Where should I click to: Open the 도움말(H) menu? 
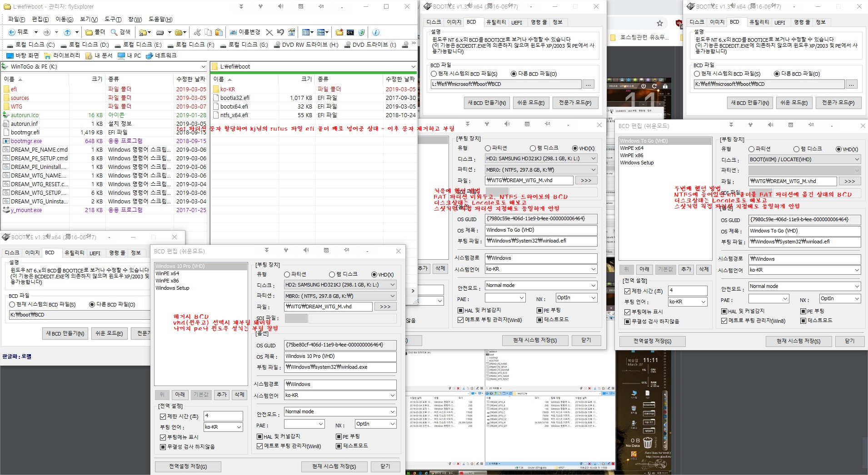[x=160, y=19]
